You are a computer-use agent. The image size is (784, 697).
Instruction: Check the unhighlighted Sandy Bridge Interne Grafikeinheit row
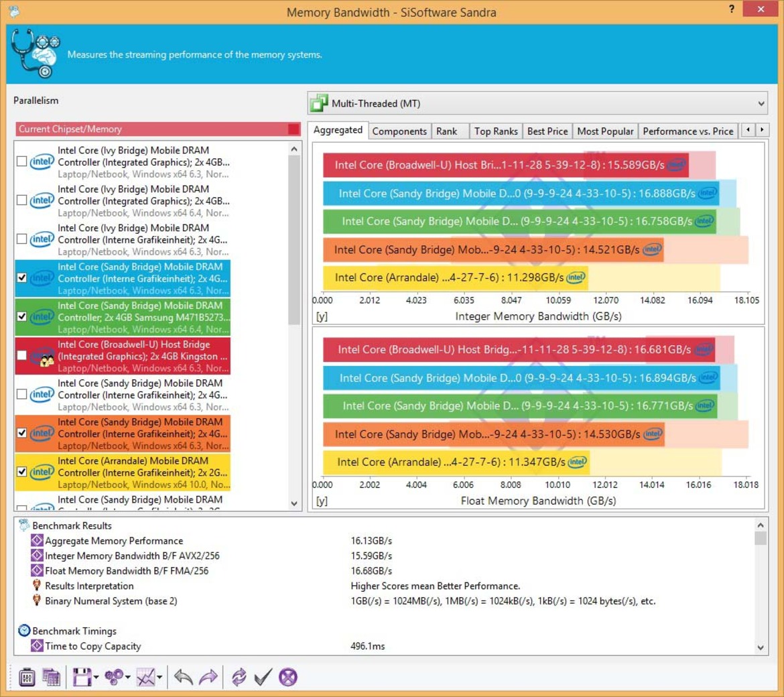coord(21,394)
